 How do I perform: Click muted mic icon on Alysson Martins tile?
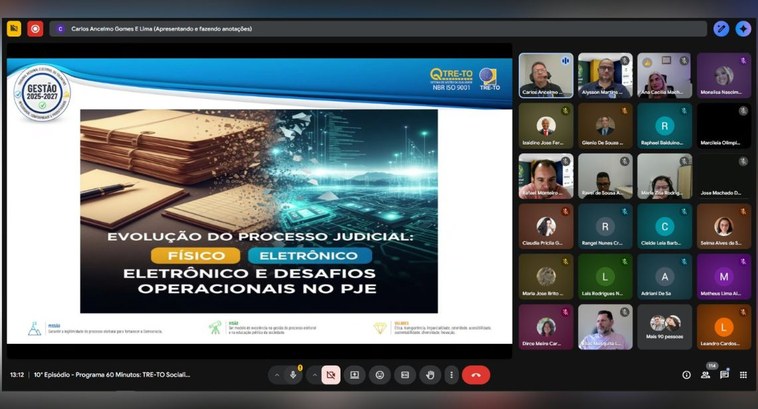point(625,61)
